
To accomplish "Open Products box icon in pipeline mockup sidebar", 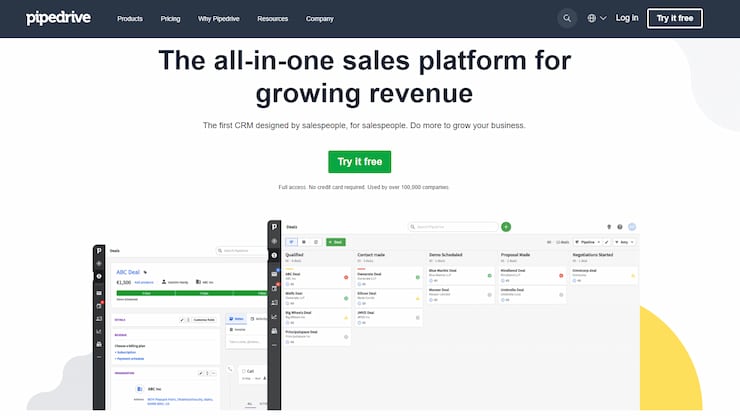I will point(274,331).
